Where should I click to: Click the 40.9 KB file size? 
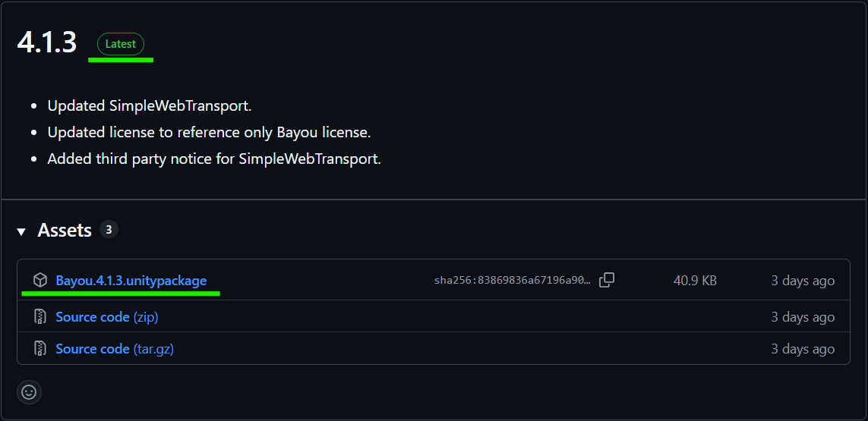[x=696, y=281]
